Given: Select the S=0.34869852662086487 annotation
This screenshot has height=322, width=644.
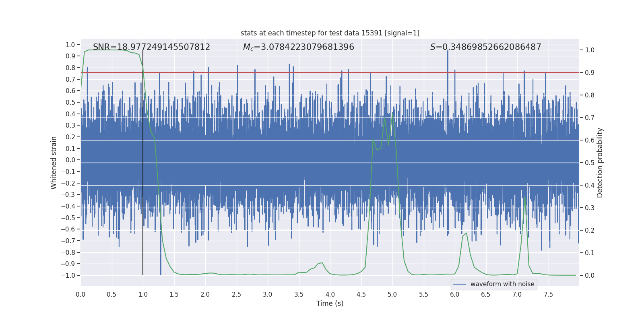Looking at the screenshot, I should coord(485,47).
